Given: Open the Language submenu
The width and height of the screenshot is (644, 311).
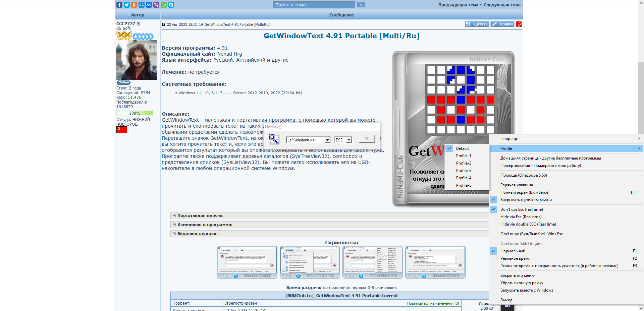Looking at the screenshot, I should (566, 139).
